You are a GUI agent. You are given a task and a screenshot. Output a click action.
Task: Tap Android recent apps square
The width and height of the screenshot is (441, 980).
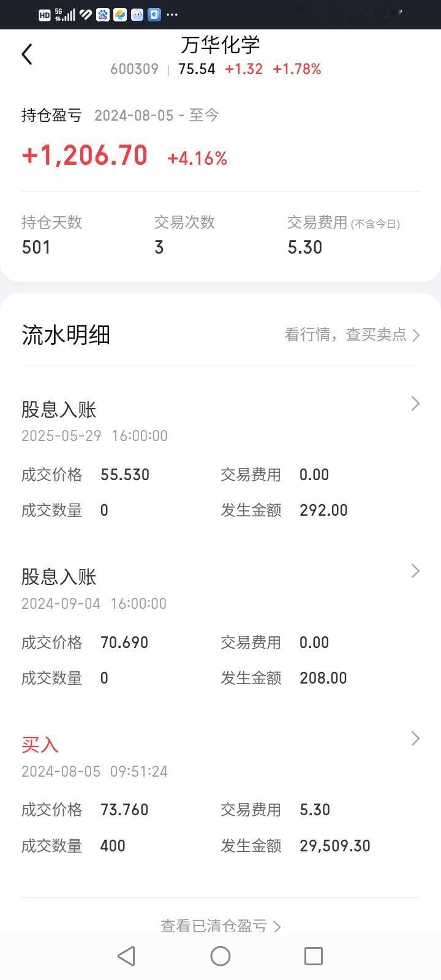pos(314,956)
